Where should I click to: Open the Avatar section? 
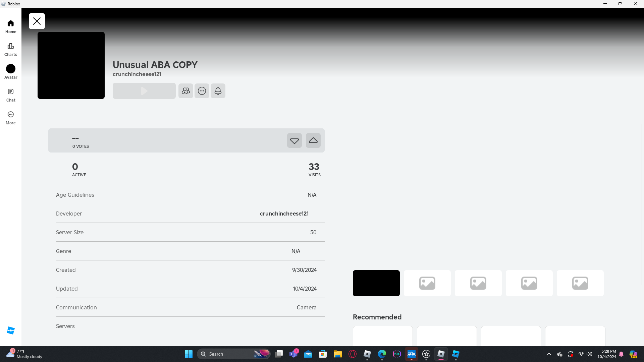pos(11,72)
